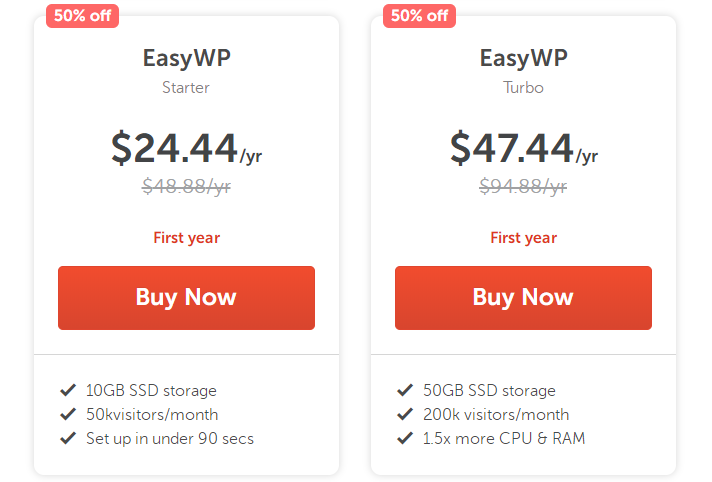
Task: Click checkmark beside 10GB SSD storage
Action: tap(68, 390)
